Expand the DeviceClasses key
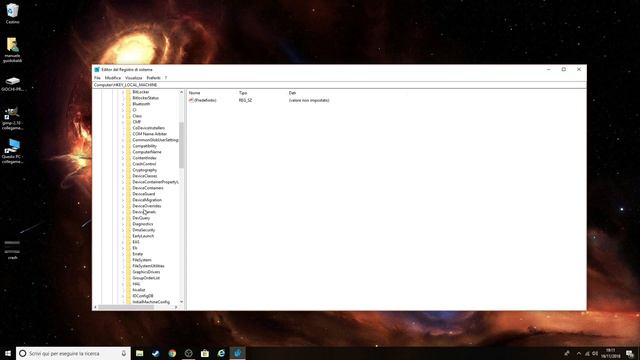This screenshot has height=360, width=640. 123,176
